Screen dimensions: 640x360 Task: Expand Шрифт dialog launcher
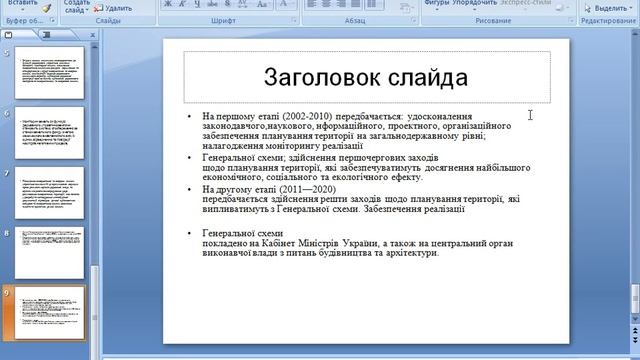click(x=294, y=20)
